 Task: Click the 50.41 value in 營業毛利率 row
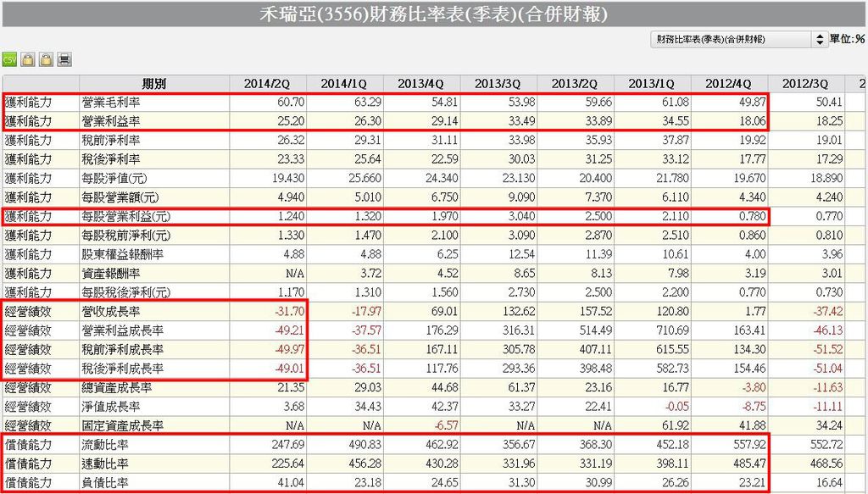tap(829, 103)
